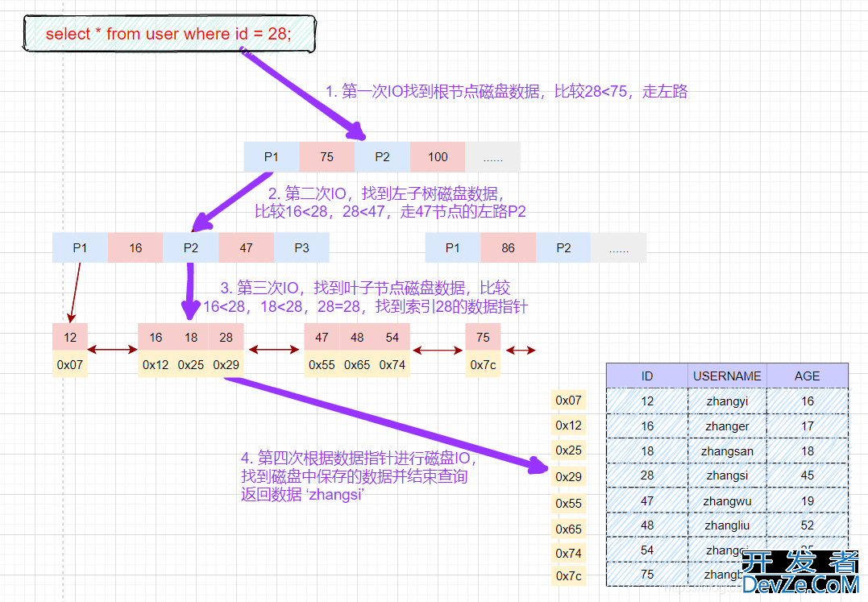Click address label 0x74 beside table row 54
The height and width of the screenshot is (602, 868).
coord(568,553)
